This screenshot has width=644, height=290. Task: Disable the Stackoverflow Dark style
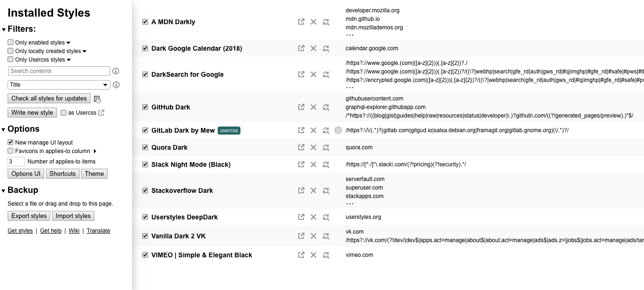145,190
